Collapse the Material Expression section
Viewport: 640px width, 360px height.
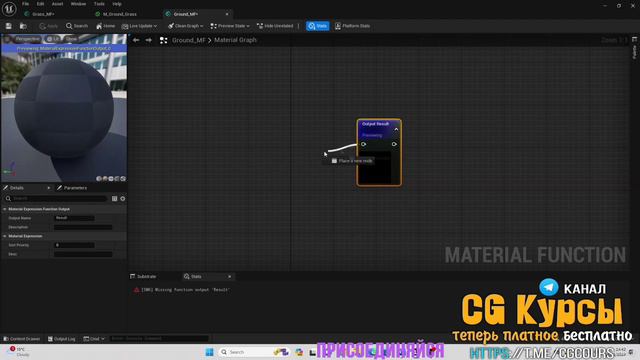click(4, 236)
